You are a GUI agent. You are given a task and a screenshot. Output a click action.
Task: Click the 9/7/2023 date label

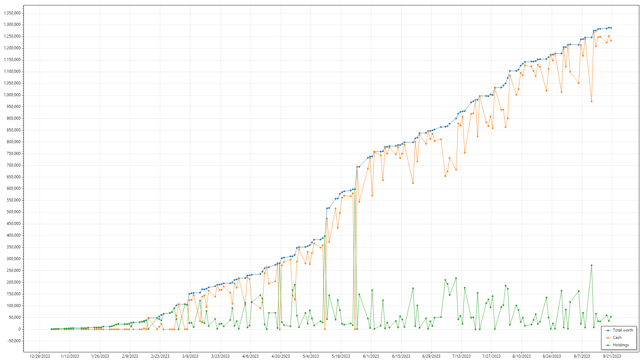pos(582,356)
